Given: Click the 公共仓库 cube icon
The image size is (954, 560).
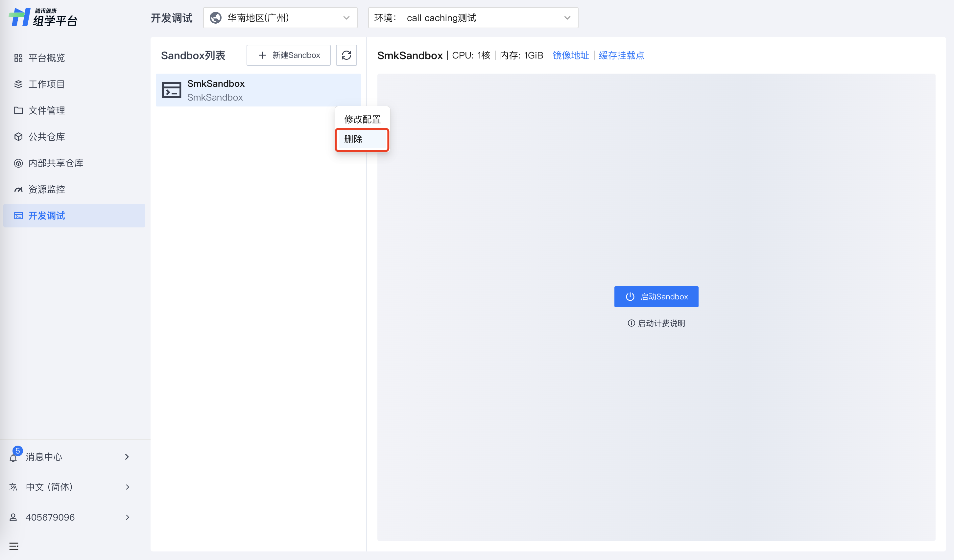Looking at the screenshot, I should [x=18, y=137].
